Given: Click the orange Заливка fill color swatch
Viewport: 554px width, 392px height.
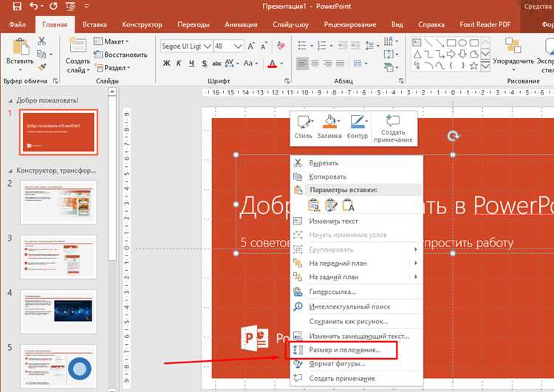Looking at the screenshot, I should 329,122.
